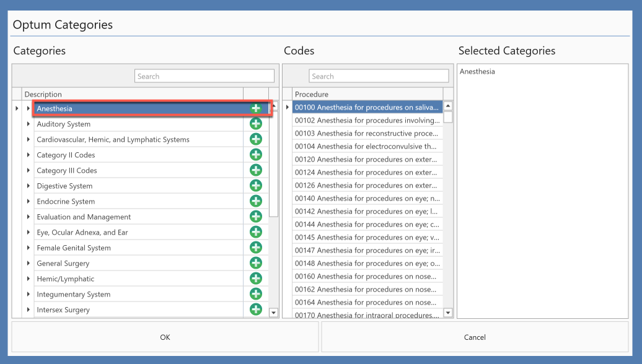Add General Surgery via its plus icon
The image size is (642, 364).
pos(256,263)
